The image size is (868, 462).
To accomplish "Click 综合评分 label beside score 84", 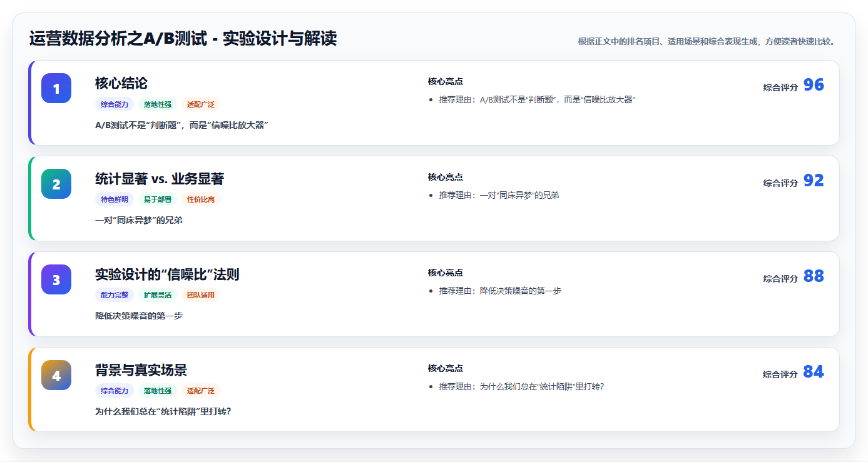I will (x=780, y=375).
